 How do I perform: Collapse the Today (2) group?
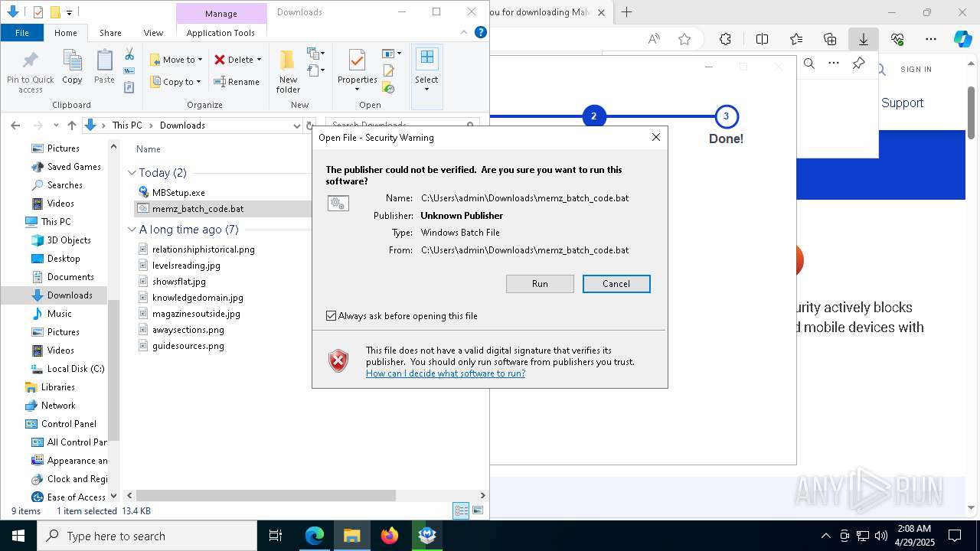pos(132,173)
